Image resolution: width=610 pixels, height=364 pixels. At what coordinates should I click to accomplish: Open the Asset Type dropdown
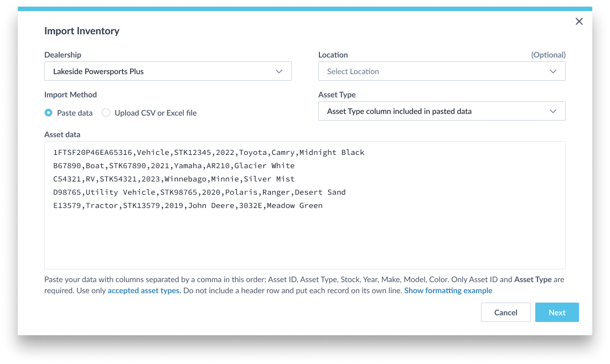pos(442,111)
